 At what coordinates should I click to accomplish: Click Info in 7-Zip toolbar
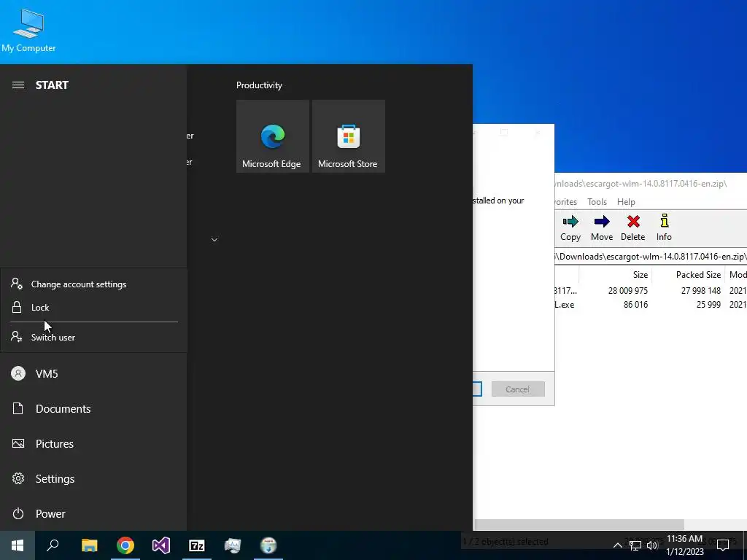click(x=664, y=228)
